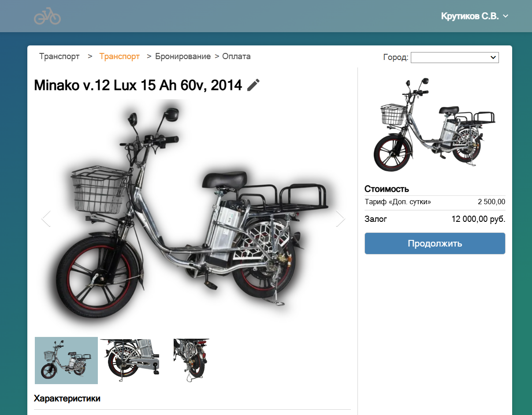Click the Minako v.12 Lux title text
Screen dimensions: 532x415
(x=138, y=85)
